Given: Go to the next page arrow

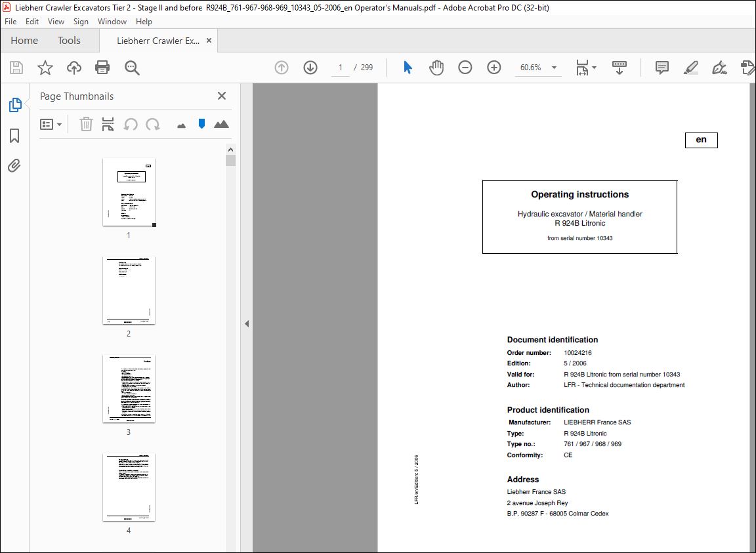Looking at the screenshot, I should coord(310,68).
